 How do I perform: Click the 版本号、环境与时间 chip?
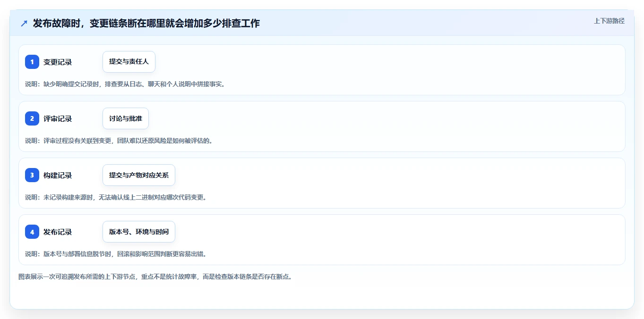[139, 232]
